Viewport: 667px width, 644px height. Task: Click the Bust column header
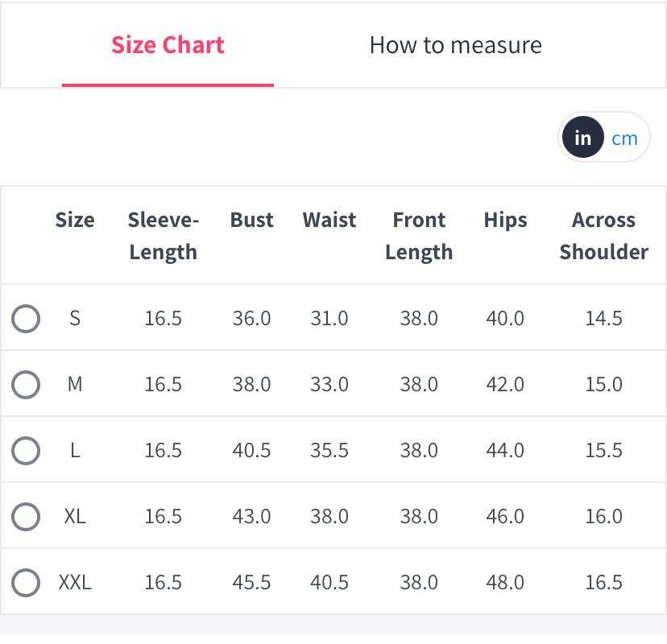tap(251, 221)
